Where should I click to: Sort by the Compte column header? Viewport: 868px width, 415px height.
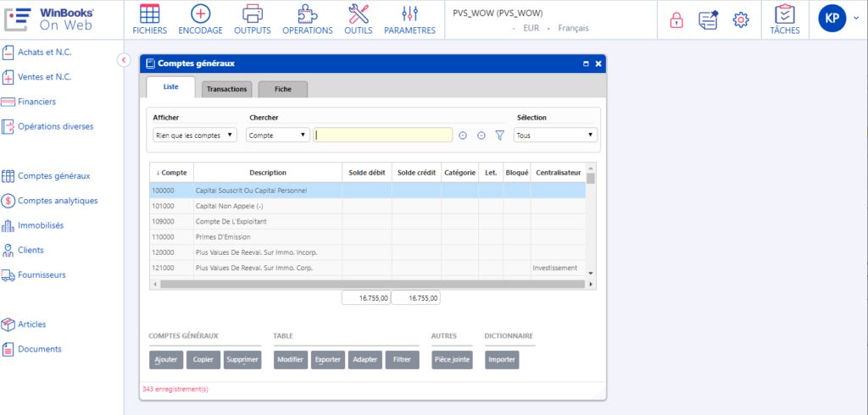point(171,173)
